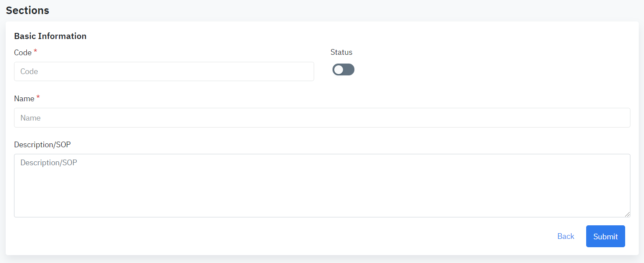
Task: Click the Code input field
Action: pyautogui.click(x=164, y=71)
